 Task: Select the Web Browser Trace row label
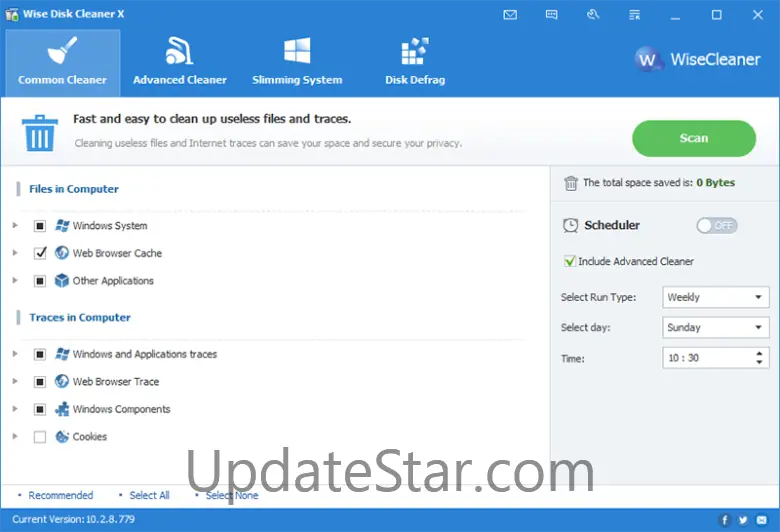click(116, 382)
